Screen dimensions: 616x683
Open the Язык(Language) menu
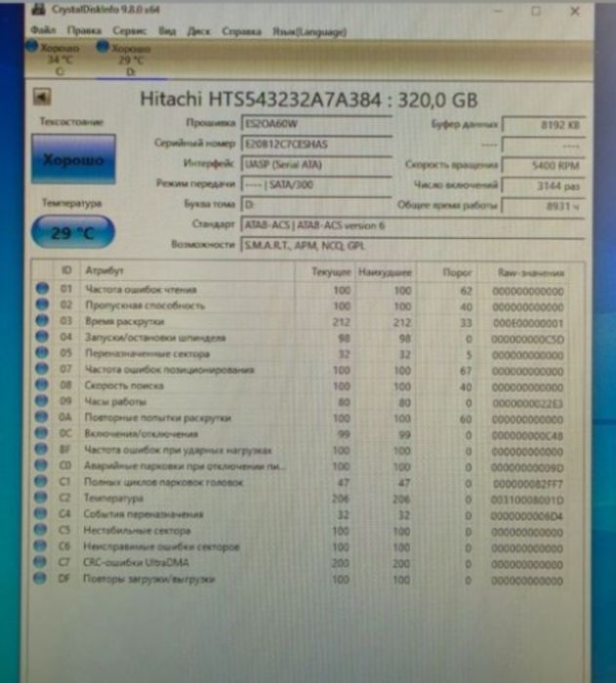309,32
